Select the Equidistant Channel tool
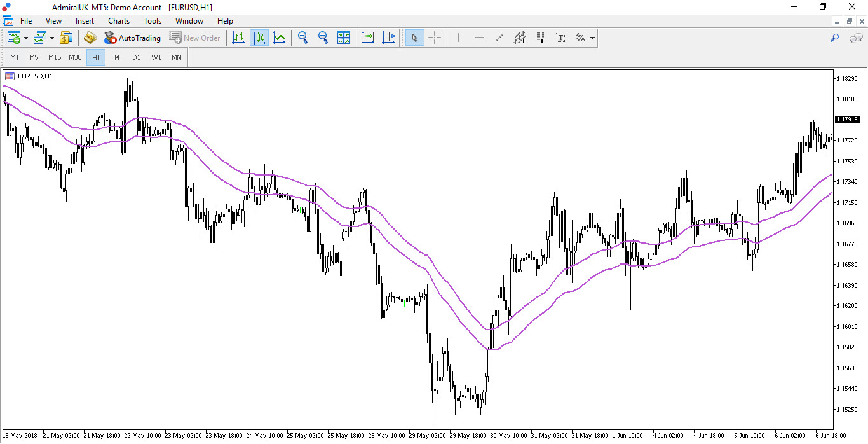The image size is (868, 444). pyautogui.click(x=520, y=38)
